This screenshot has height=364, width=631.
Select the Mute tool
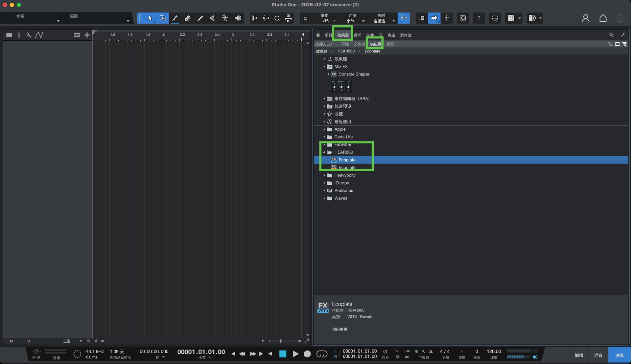(212, 18)
